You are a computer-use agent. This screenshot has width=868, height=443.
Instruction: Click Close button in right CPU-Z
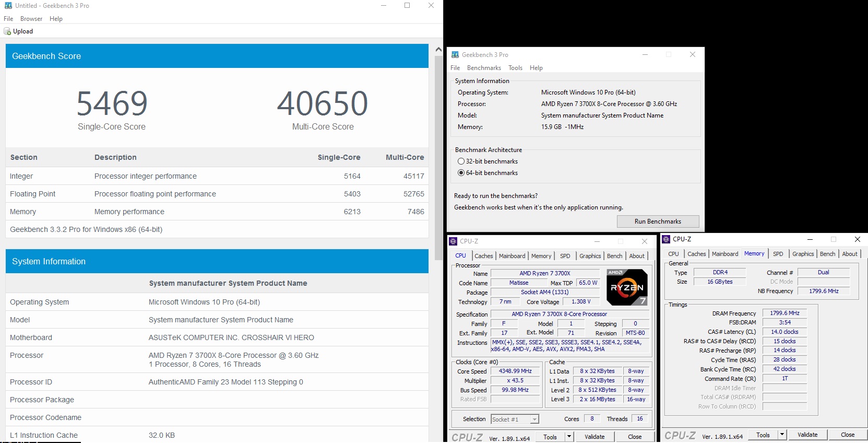click(x=848, y=435)
